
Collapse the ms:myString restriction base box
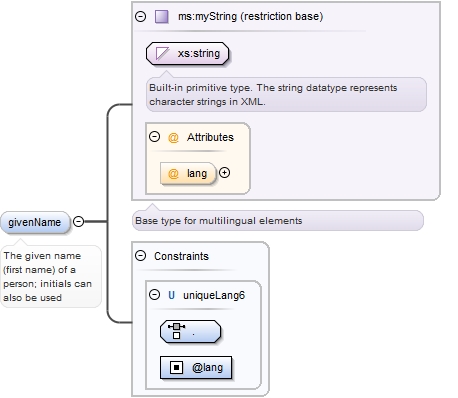tap(141, 16)
